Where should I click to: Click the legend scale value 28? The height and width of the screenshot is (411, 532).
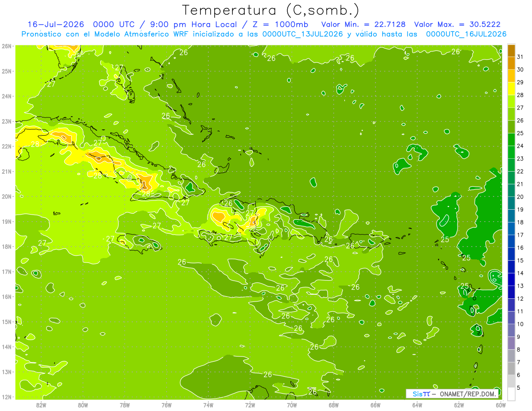[x=520, y=95]
